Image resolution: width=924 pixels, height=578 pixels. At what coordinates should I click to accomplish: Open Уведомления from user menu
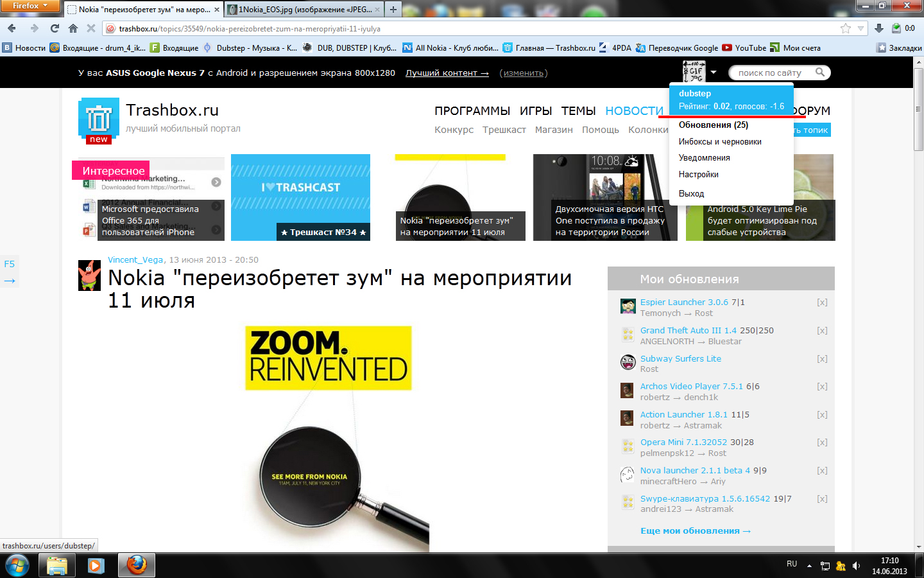point(705,157)
